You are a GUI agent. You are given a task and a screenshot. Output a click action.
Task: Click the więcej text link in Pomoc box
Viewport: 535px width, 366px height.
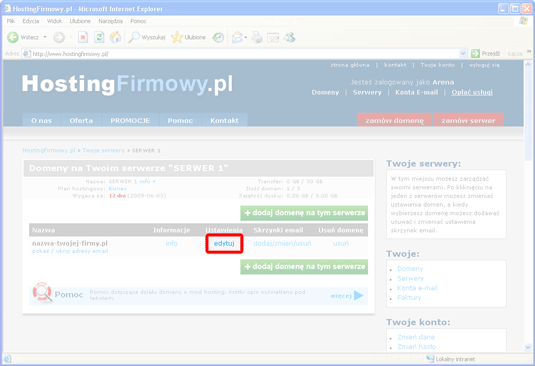pyautogui.click(x=341, y=296)
